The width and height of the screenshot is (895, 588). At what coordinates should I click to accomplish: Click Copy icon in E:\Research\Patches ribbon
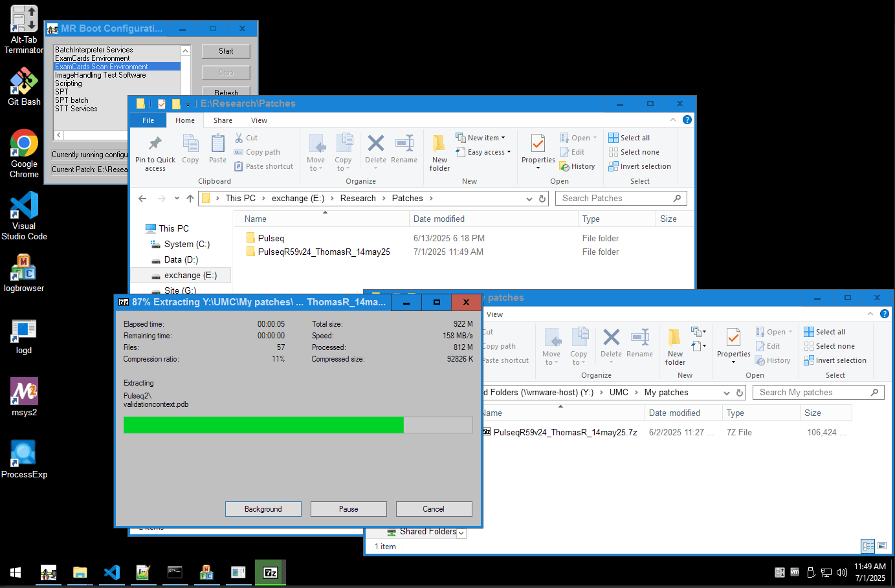tap(190, 148)
